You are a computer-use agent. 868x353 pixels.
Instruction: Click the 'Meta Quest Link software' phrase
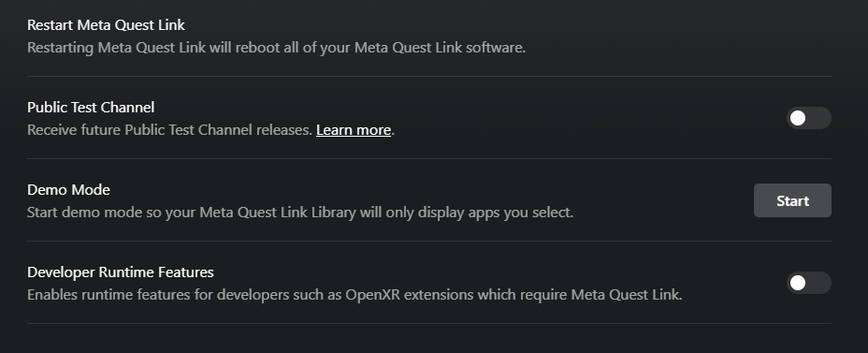point(440,48)
